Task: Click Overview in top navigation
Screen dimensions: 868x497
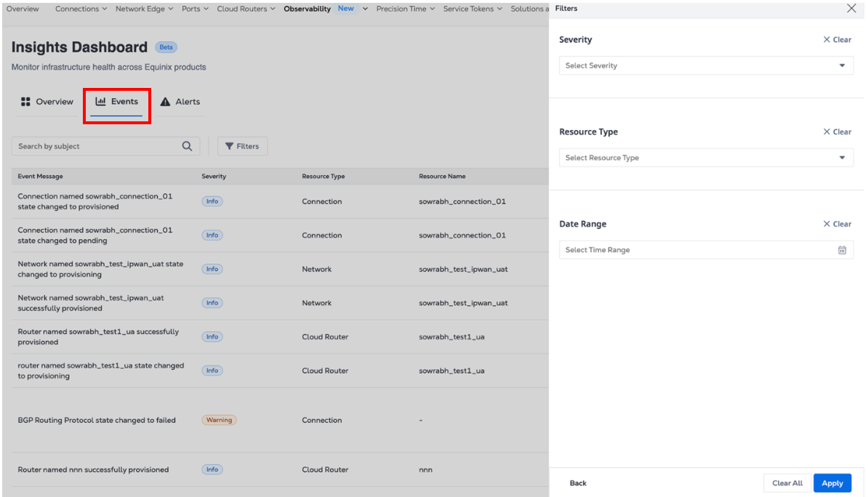Action: (23, 9)
